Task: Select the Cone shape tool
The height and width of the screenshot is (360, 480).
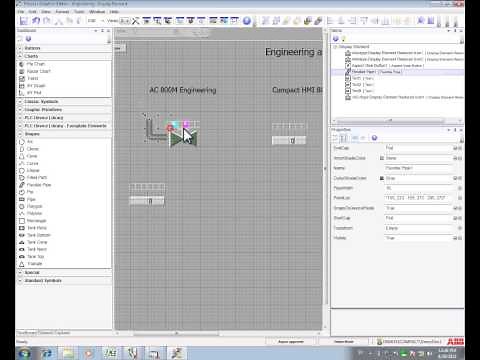Action: (x=32, y=156)
